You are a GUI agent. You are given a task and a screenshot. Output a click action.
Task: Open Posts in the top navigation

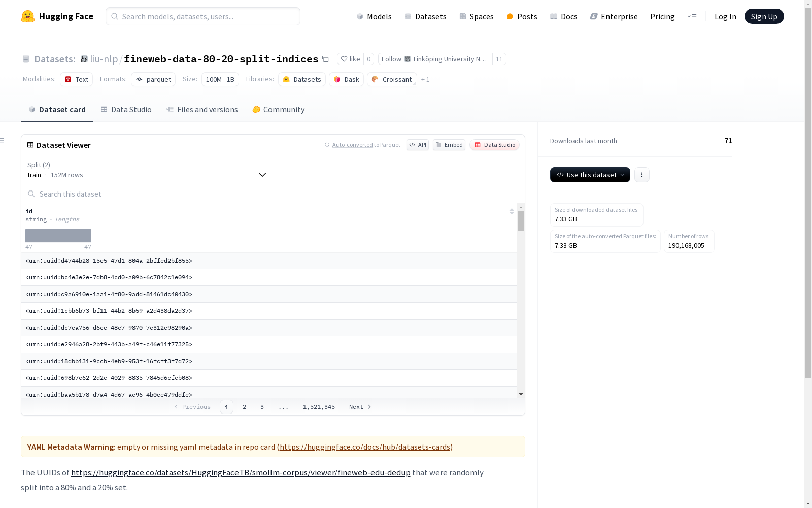tap(522, 16)
